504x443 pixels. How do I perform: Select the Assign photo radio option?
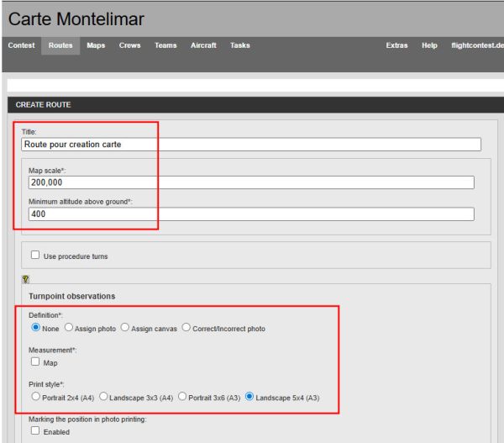[x=69, y=328]
